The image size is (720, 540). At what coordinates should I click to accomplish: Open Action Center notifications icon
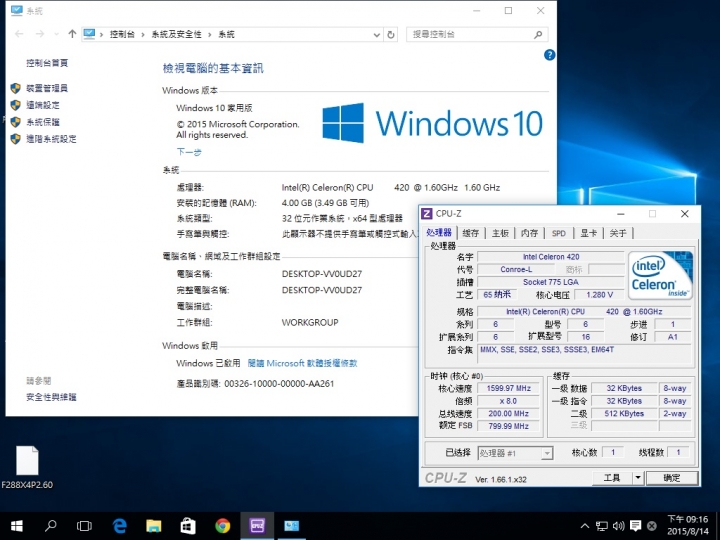pos(636,526)
